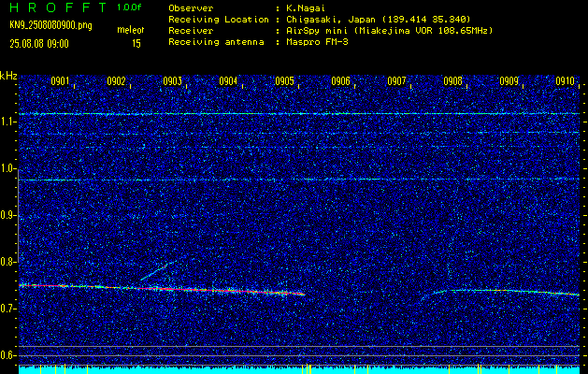Click the meteor label above the count
Screen dimensions: 588x374
coord(131,30)
